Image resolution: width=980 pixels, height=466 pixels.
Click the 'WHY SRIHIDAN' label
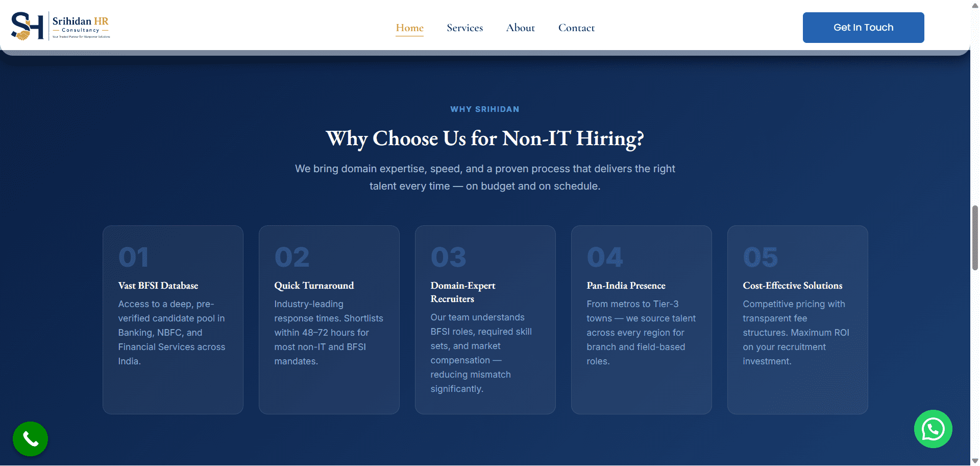pos(485,109)
